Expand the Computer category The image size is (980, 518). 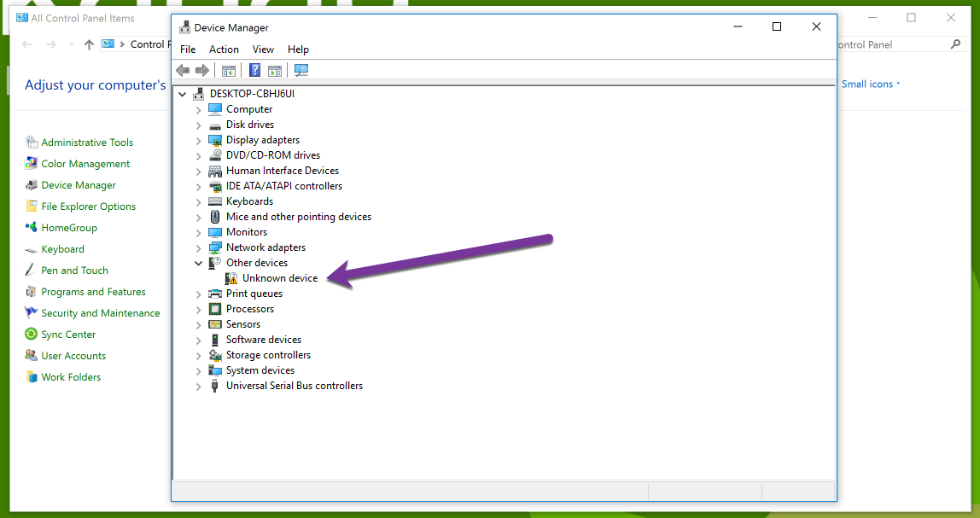point(198,110)
